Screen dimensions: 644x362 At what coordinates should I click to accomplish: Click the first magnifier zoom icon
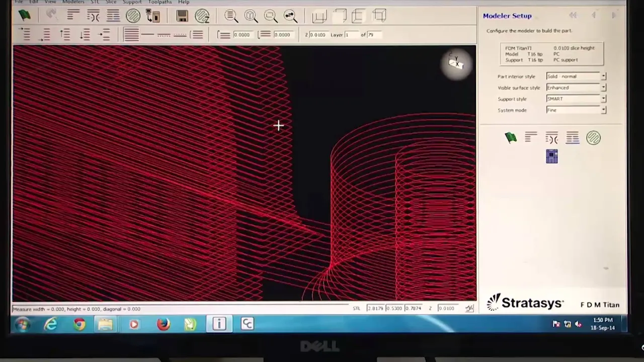(x=231, y=16)
